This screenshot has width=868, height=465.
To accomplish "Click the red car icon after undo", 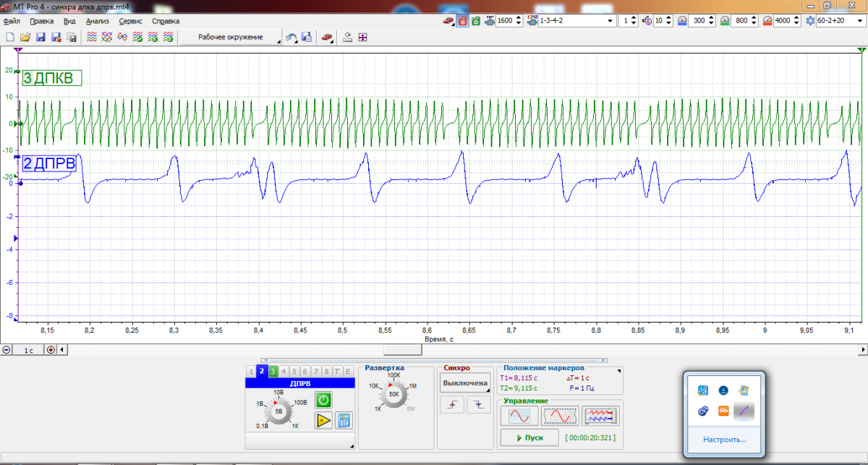I will (x=327, y=37).
